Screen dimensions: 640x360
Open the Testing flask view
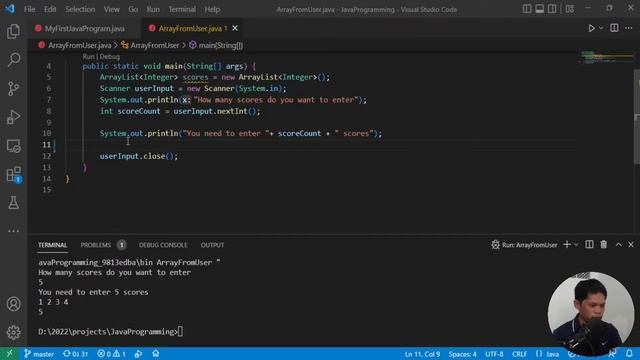click(x=13, y=202)
